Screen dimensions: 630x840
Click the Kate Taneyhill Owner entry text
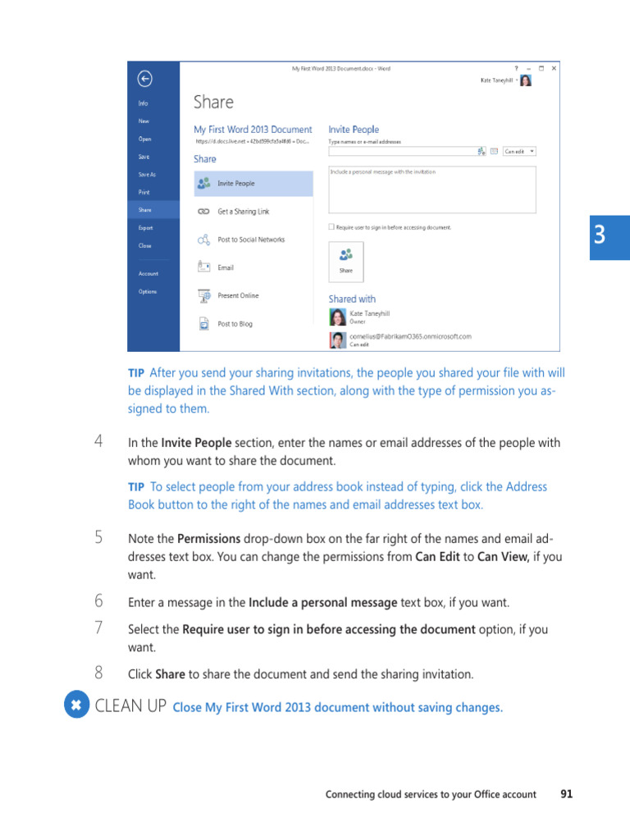pos(370,317)
